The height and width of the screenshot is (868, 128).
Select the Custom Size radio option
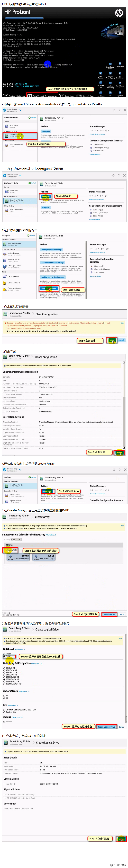4,712
